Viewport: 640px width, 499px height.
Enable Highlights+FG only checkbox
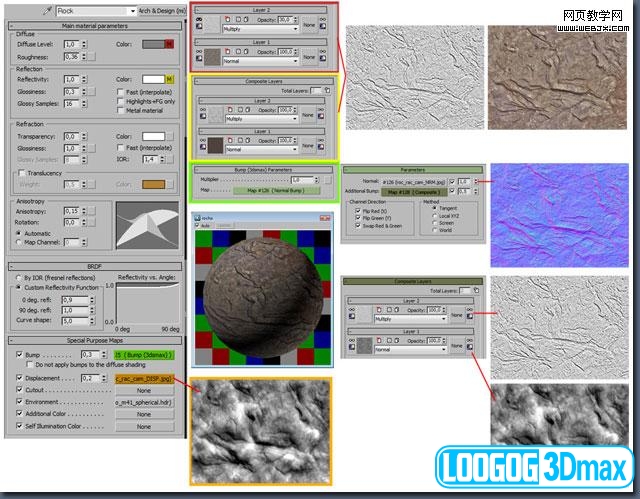pos(120,101)
